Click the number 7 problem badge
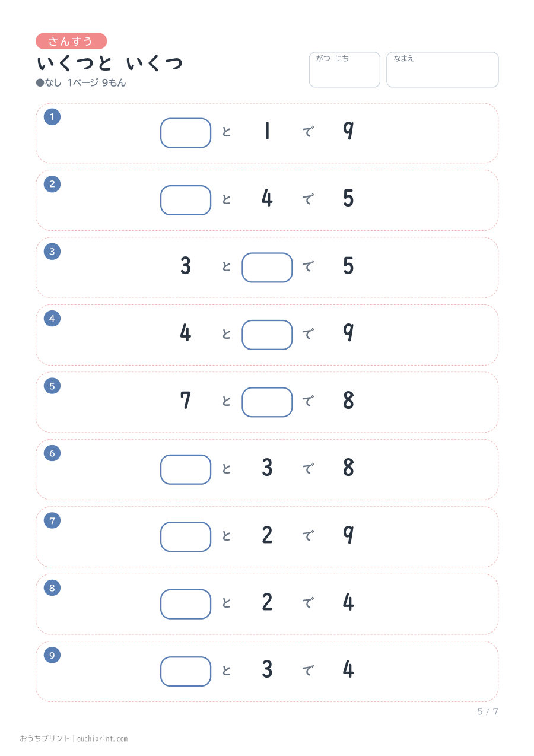The image size is (534, 756). point(52,520)
